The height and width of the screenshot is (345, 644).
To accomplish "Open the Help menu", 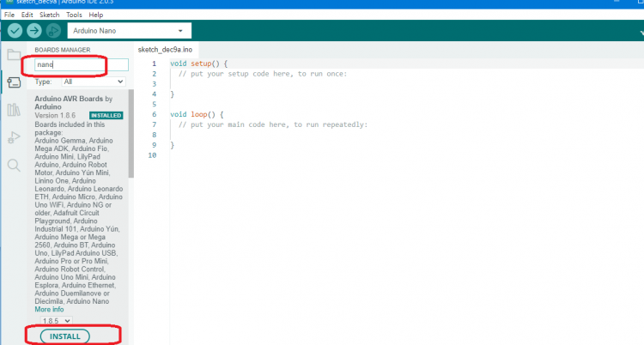I will point(95,15).
